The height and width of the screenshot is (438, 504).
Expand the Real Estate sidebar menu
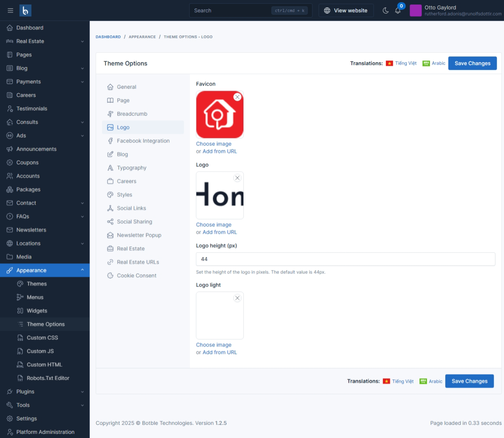45,41
